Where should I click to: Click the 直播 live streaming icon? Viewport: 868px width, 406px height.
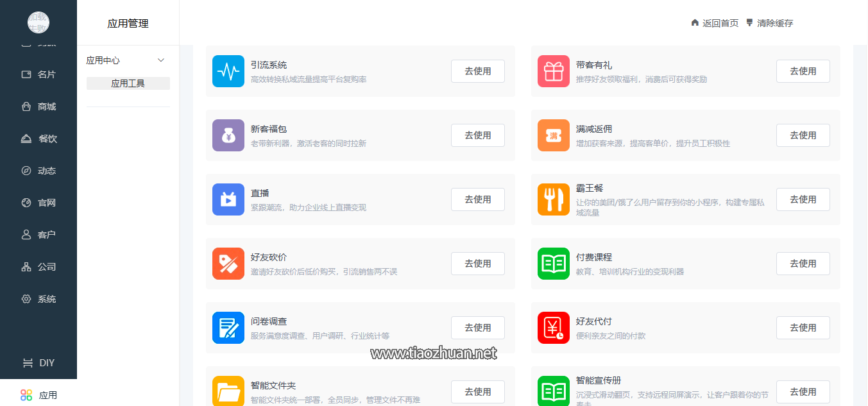tap(228, 199)
